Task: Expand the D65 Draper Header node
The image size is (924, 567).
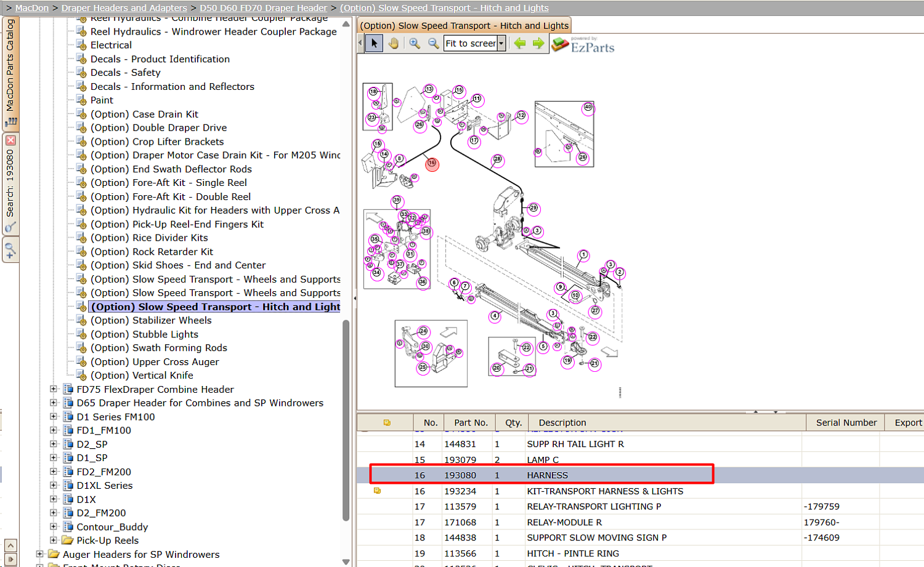Action: pyautogui.click(x=54, y=403)
